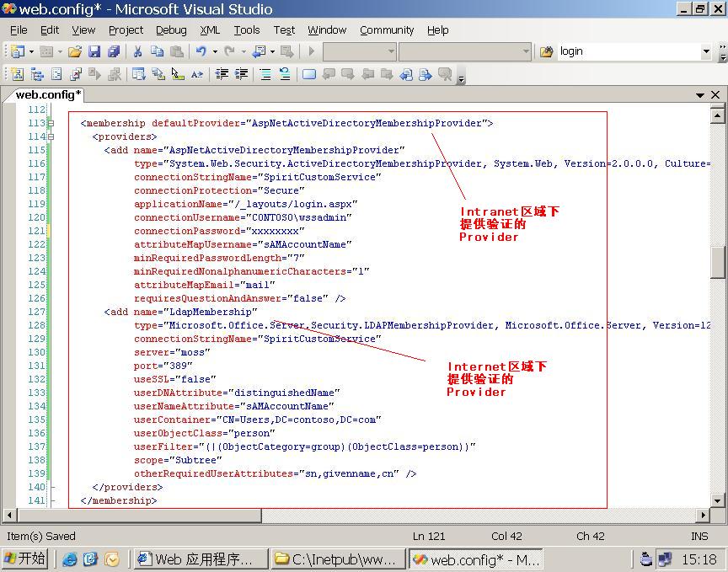
Task: Select the web.config document tab
Action: coord(49,95)
